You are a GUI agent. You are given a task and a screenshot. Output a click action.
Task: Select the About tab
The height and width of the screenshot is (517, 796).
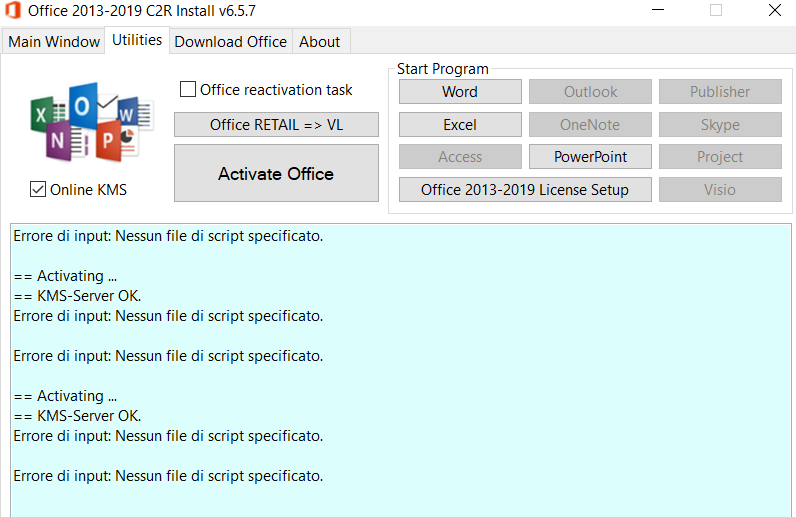click(x=319, y=42)
